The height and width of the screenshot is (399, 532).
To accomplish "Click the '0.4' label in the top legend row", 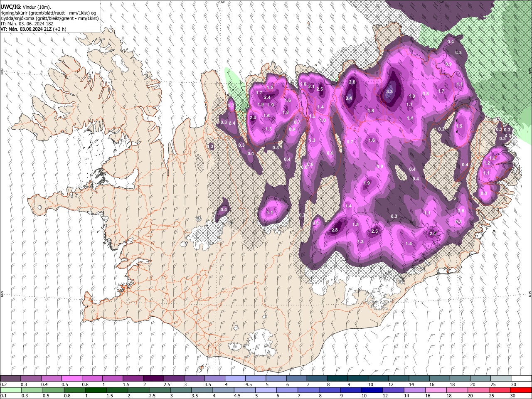I will tap(44, 384).
